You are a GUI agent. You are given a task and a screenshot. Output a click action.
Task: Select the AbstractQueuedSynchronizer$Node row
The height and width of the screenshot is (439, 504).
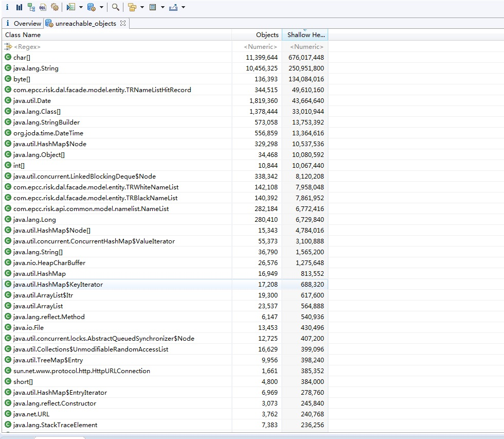point(165,338)
